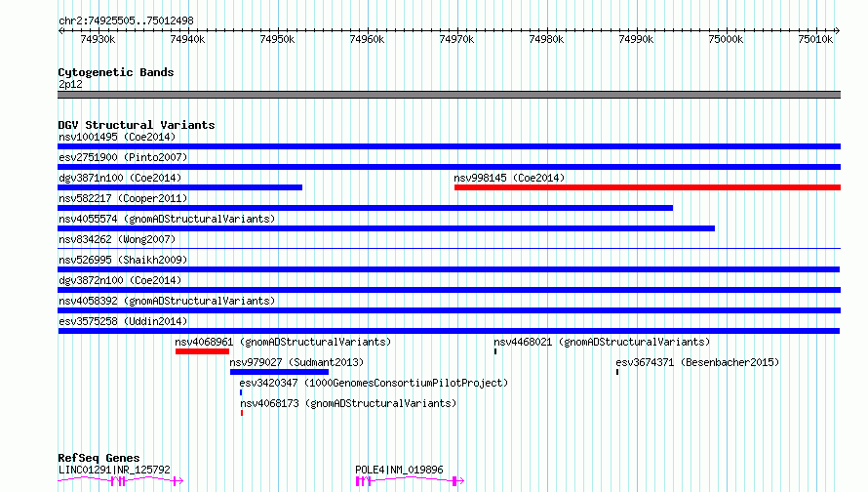This screenshot has width=868, height=492.
Task: Click the red nsv998145 variant bar
Action: [x=648, y=187]
